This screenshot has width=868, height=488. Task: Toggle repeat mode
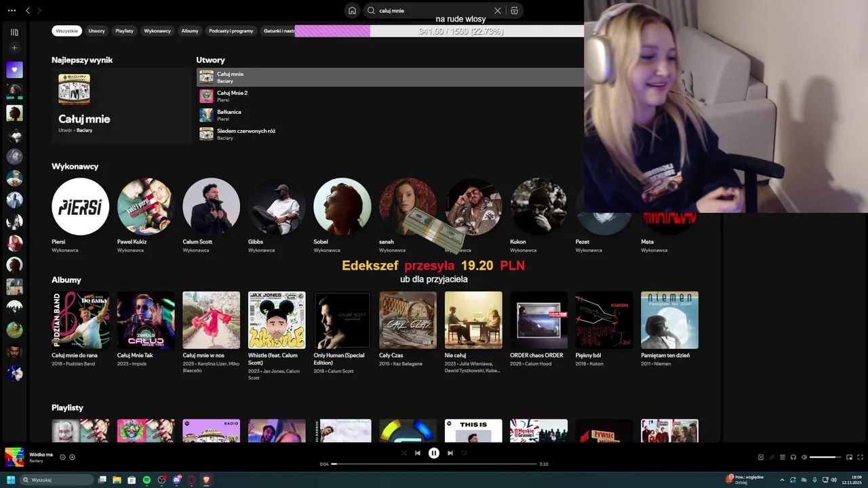tap(464, 453)
